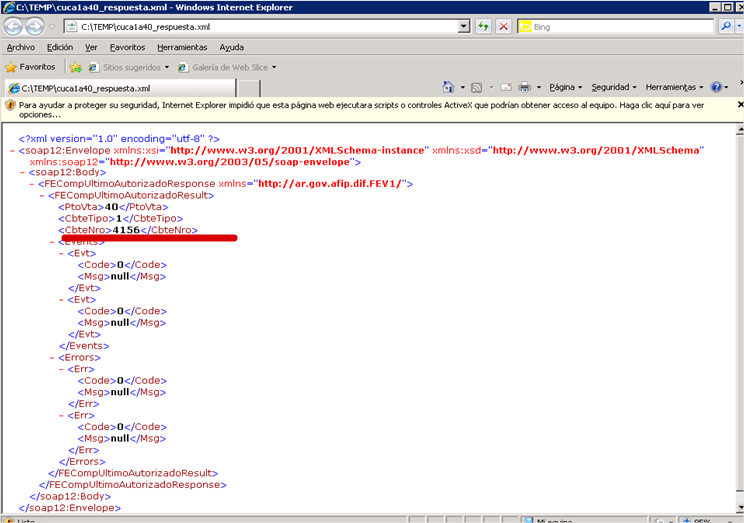This screenshot has height=523, width=744.
Task: Click the PtoVta value 40
Action: [x=111, y=207]
